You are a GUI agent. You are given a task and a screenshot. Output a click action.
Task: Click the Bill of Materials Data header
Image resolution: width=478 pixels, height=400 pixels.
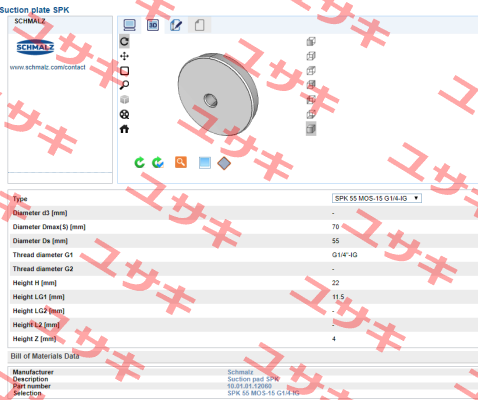pos(45,356)
